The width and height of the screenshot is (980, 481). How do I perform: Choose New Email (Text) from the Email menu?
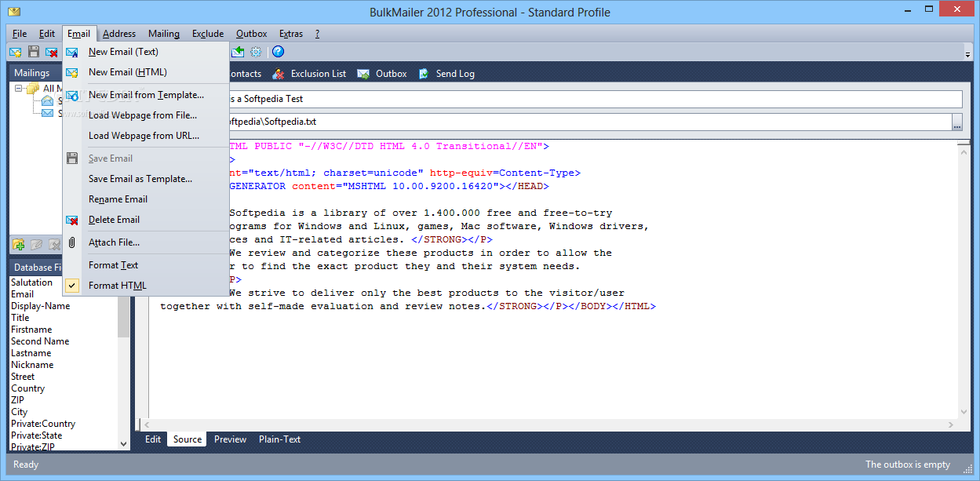[146, 52]
